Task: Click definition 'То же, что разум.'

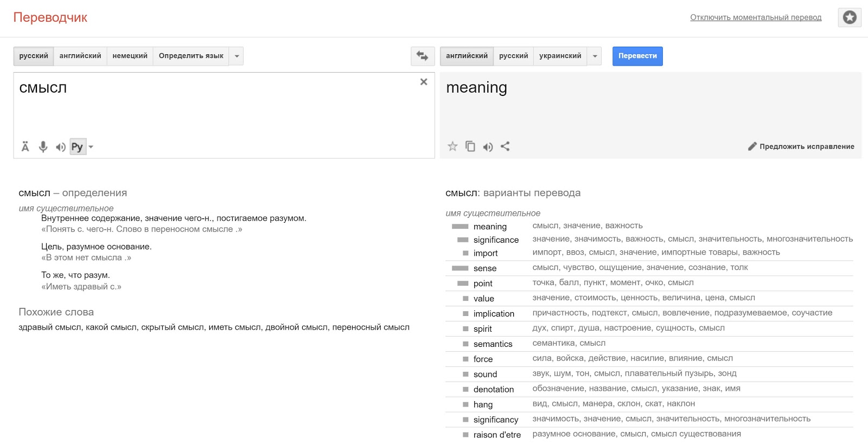Action: pos(75,275)
